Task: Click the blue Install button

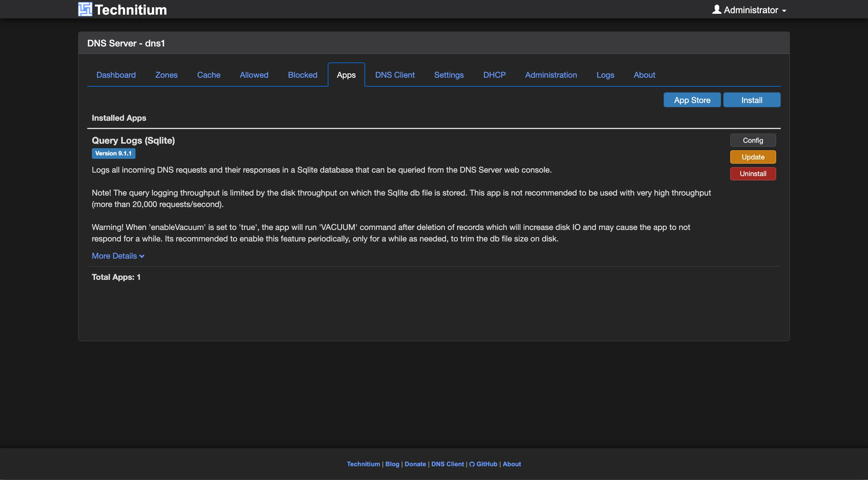Action: (751, 100)
